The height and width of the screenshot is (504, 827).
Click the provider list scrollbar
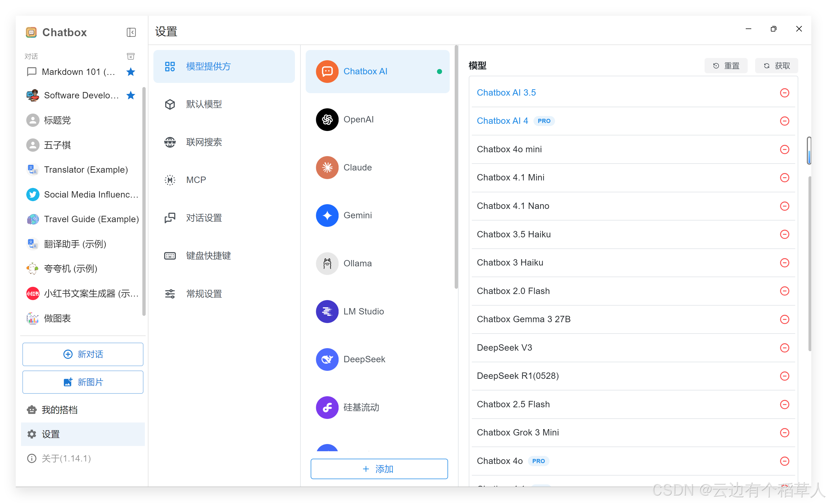(x=456, y=167)
